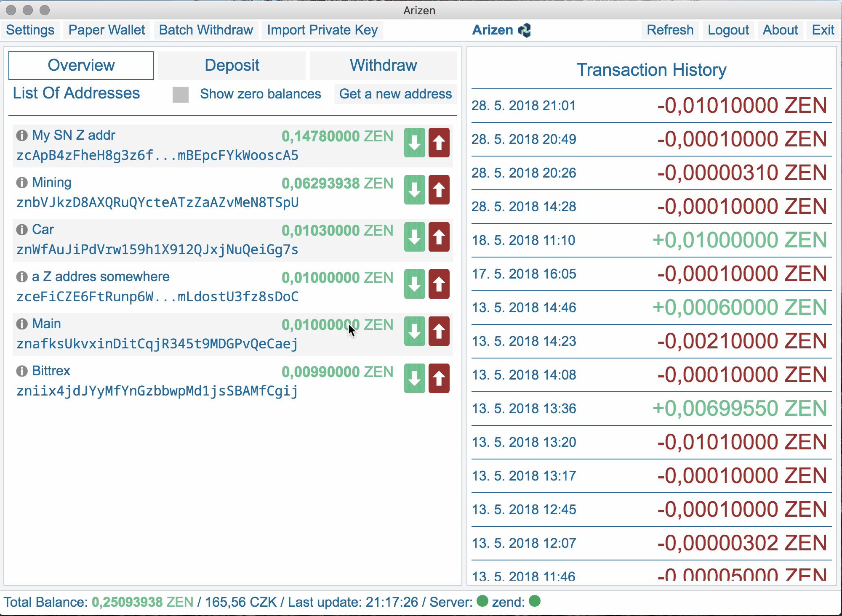
Task: Click the Arizen logo icon in header
Action: point(525,30)
